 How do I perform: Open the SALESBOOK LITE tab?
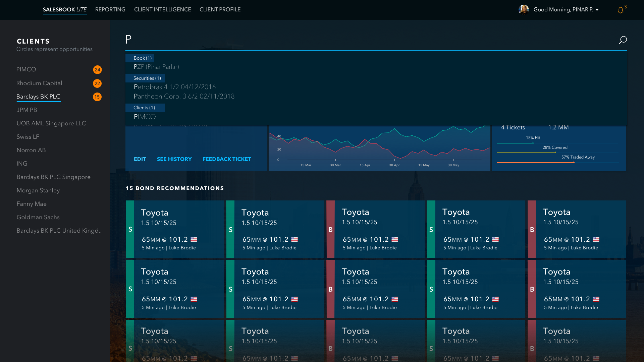[65, 10]
